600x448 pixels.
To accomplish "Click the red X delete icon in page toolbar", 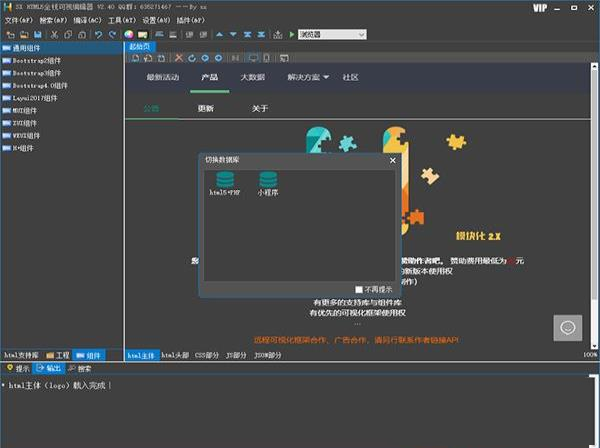I will coord(179,58).
